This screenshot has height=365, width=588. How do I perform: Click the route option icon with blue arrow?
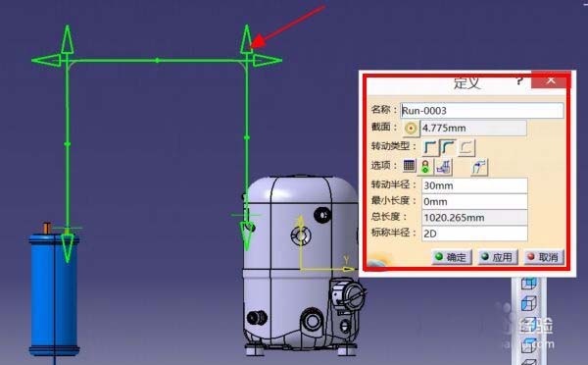(x=479, y=167)
